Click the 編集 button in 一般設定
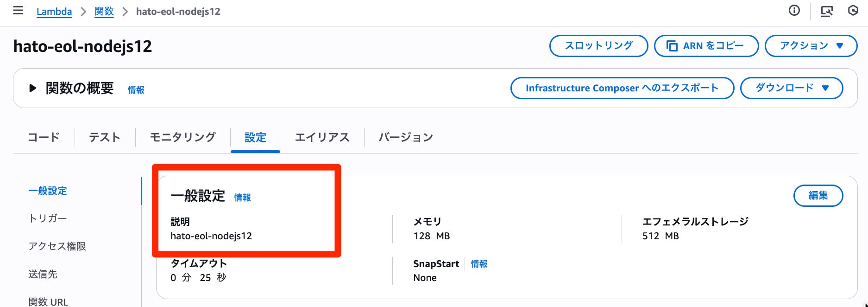 pos(818,196)
